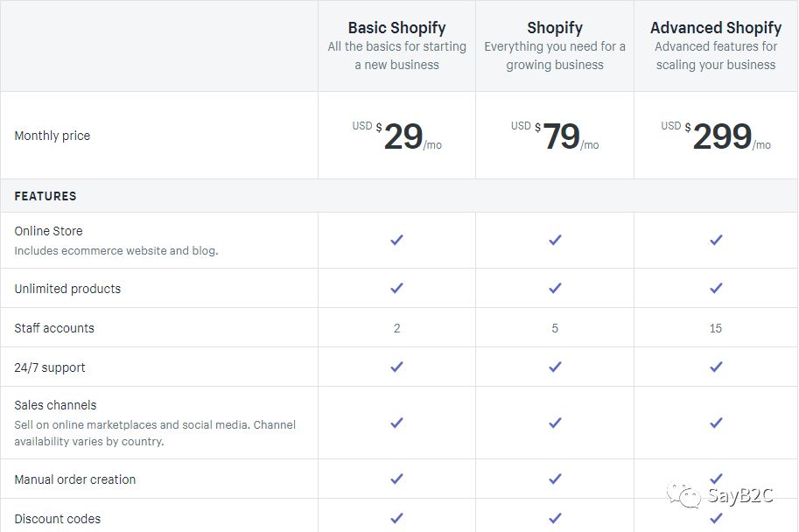Click Sales channels checkmark under Advanced Shopify
799x532 pixels.
tap(716, 423)
